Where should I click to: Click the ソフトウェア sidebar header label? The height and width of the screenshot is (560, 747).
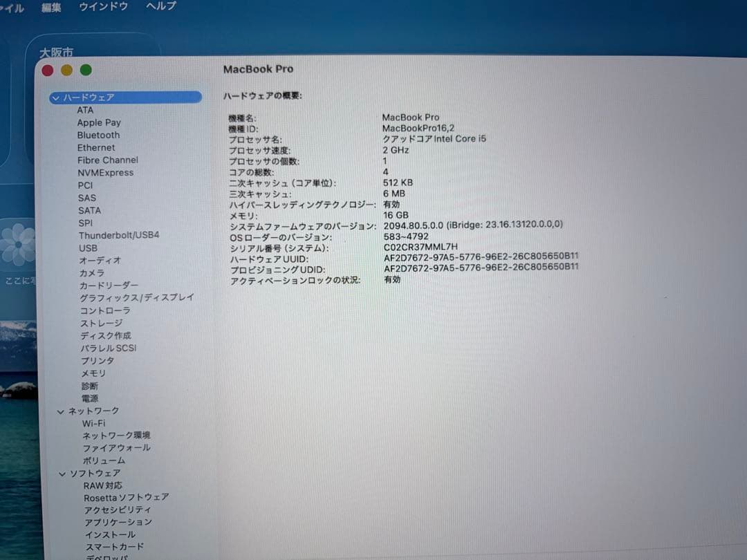pos(95,474)
